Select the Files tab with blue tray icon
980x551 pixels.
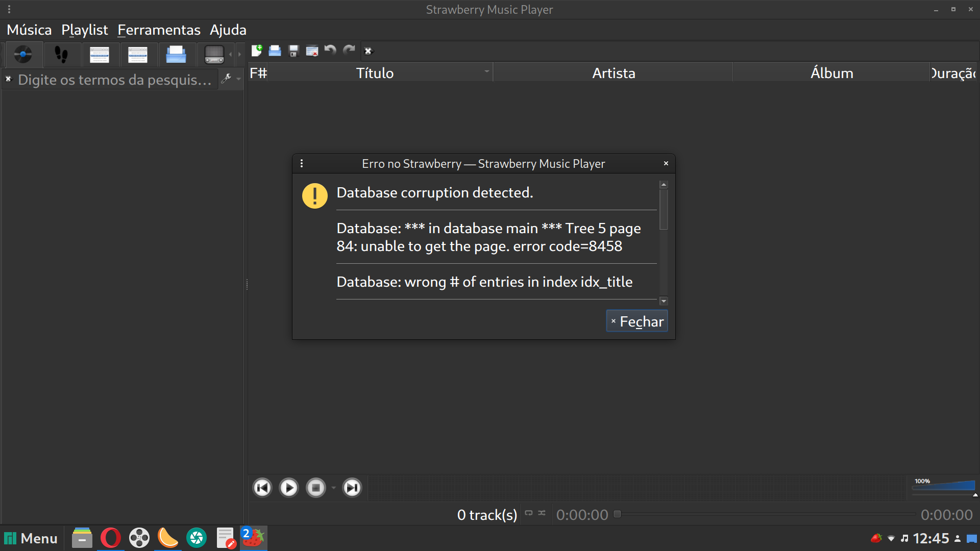pyautogui.click(x=176, y=54)
